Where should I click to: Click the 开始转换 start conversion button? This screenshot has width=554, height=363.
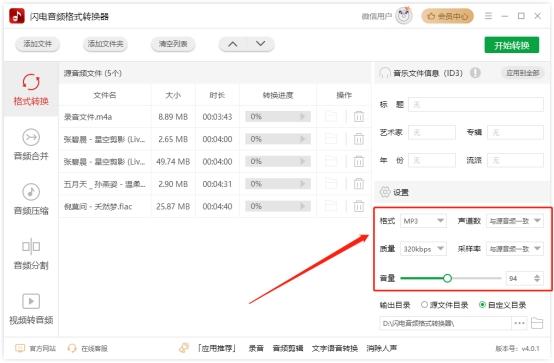pos(512,45)
